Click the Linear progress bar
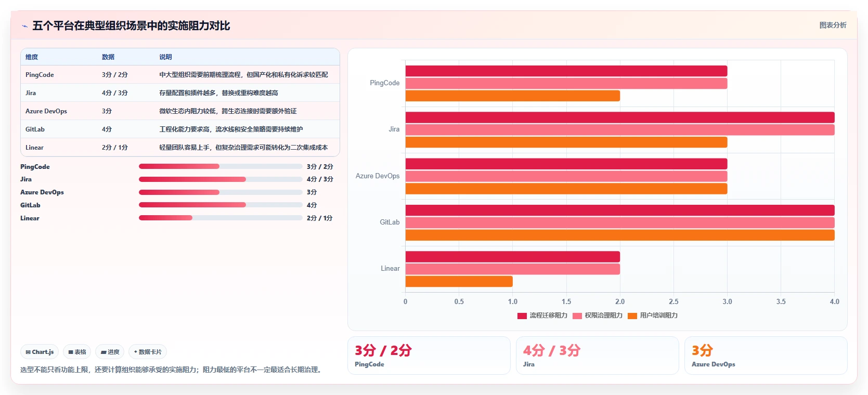Viewport: 868px width, 395px height. click(221, 218)
